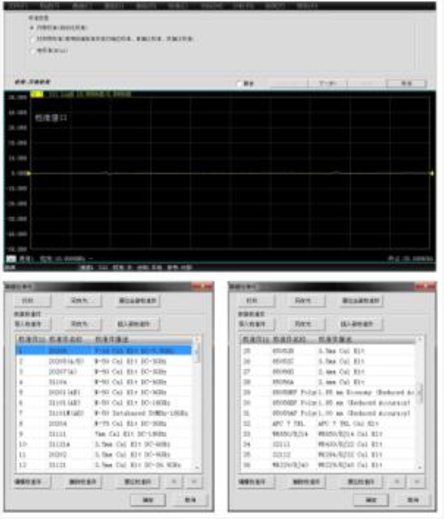Click Delete kit button in the left dialog
This screenshot has height=519, width=444.
(x=82, y=482)
